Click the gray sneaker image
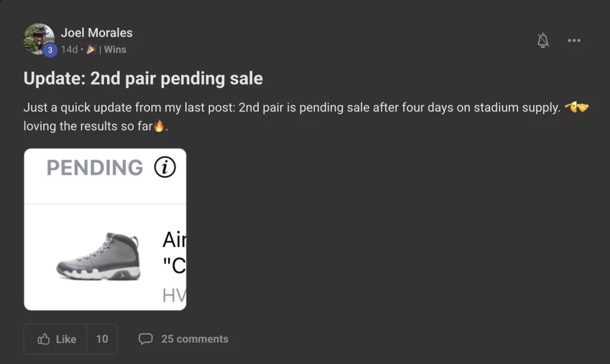The height and width of the screenshot is (364, 610). (99, 256)
